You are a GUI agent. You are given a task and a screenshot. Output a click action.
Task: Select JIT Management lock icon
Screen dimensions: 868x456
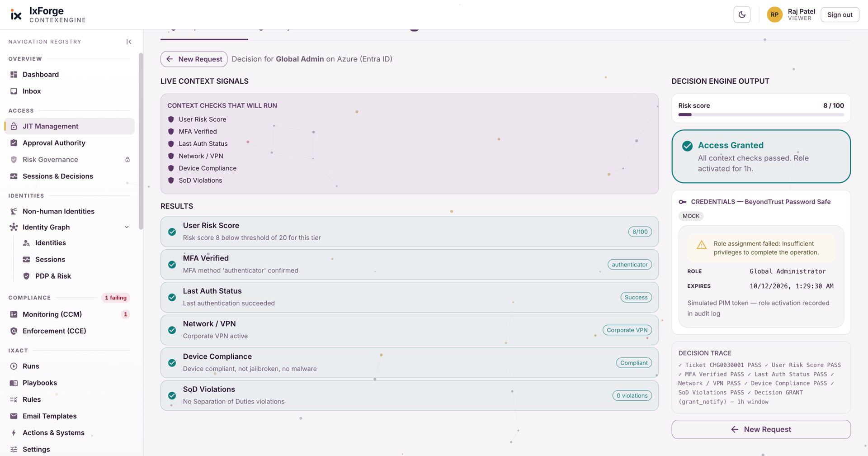pos(14,126)
